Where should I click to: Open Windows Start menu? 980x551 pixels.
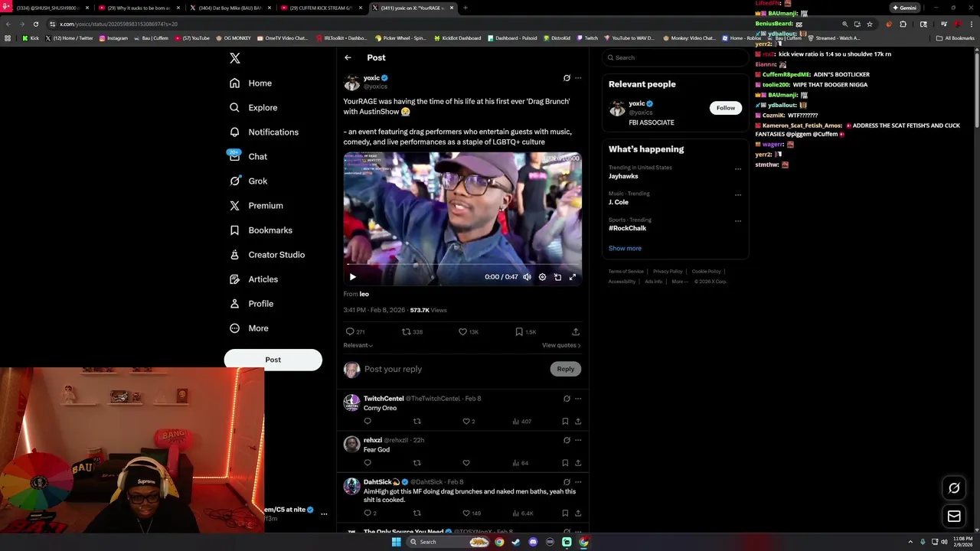[x=396, y=542]
